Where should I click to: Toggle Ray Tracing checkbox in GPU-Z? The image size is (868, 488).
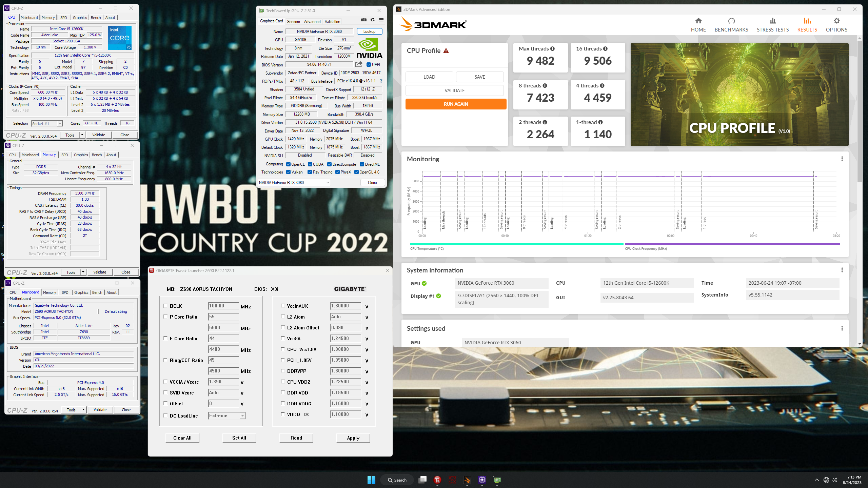[x=310, y=172]
